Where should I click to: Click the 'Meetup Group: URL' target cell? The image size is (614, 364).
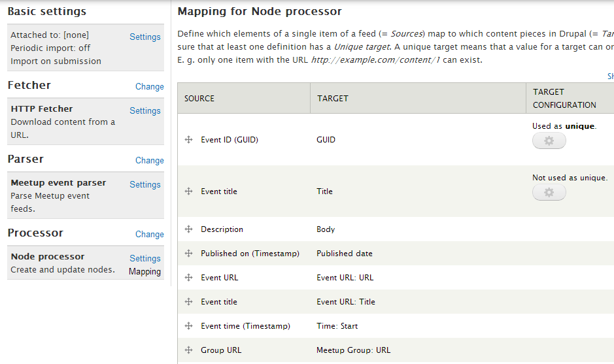point(354,350)
